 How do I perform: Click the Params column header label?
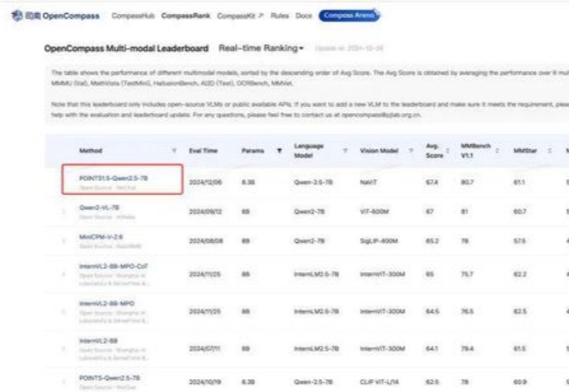click(253, 151)
